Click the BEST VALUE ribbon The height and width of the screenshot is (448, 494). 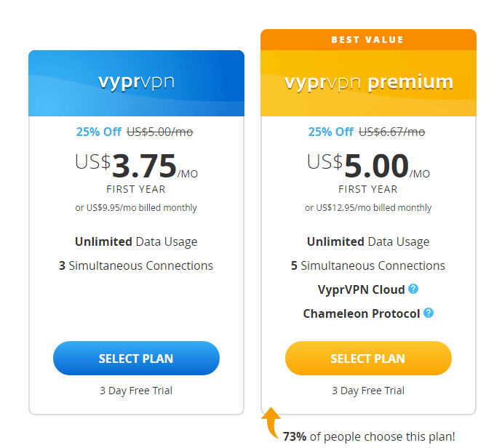[x=368, y=40]
